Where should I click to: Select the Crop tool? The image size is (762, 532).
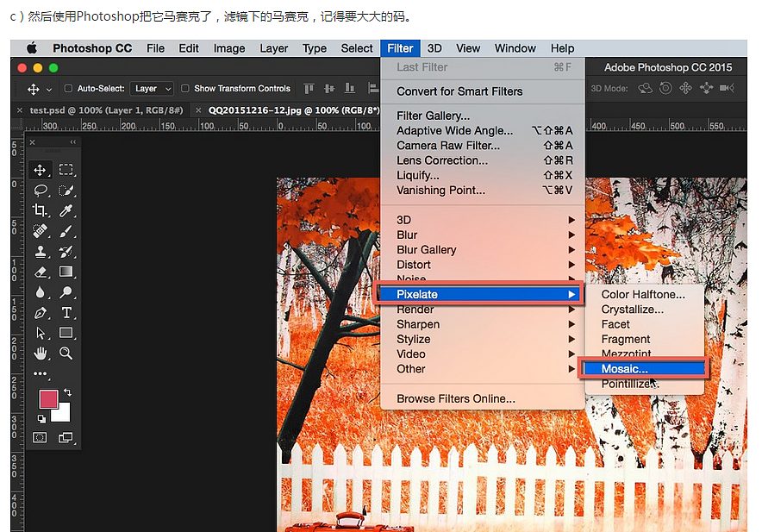[40, 210]
